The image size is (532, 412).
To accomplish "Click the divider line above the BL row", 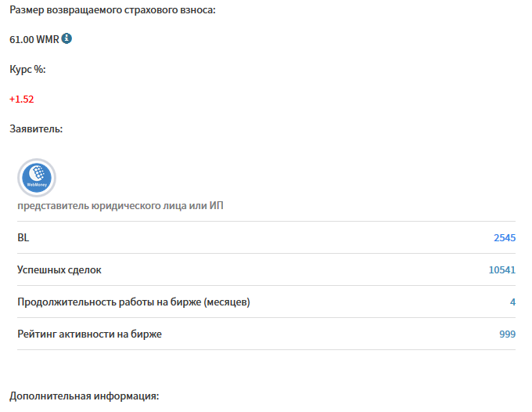I will coord(266,222).
